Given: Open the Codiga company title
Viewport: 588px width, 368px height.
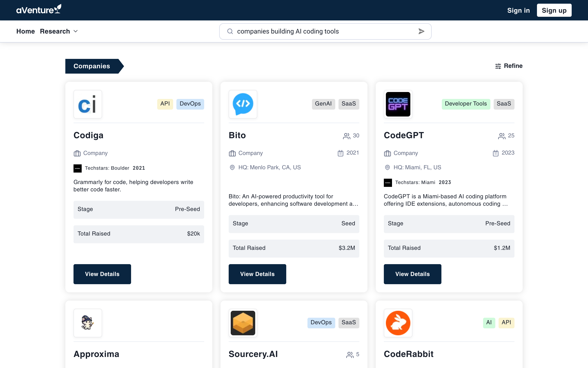Looking at the screenshot, I should click(88, 135).
